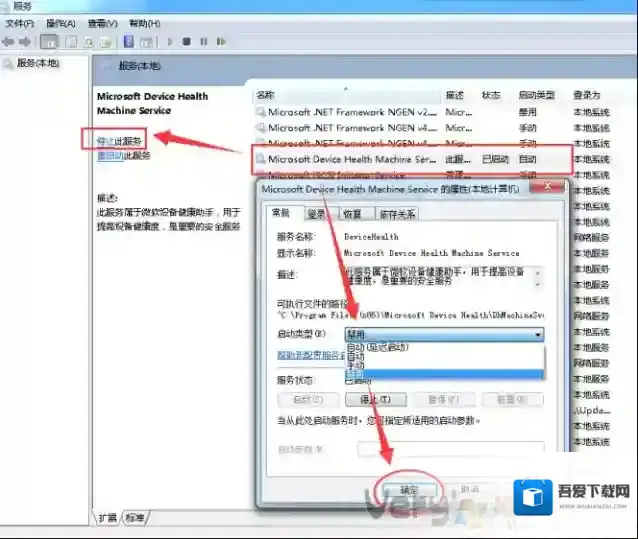The width and height of the screenshot is (638, 539).
Task: Open Properties from the toolbar icon
Action: pos(72,41)
